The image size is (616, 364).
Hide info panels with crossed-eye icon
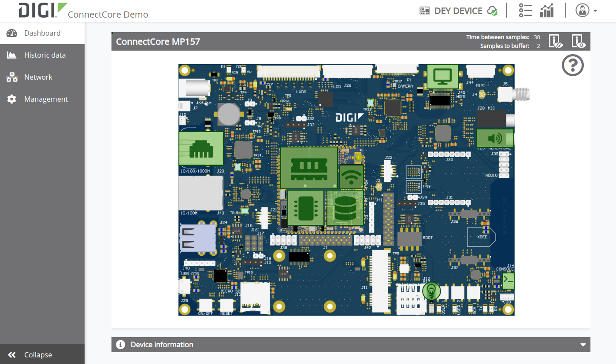pyautogui.click(x=556, y=41)
